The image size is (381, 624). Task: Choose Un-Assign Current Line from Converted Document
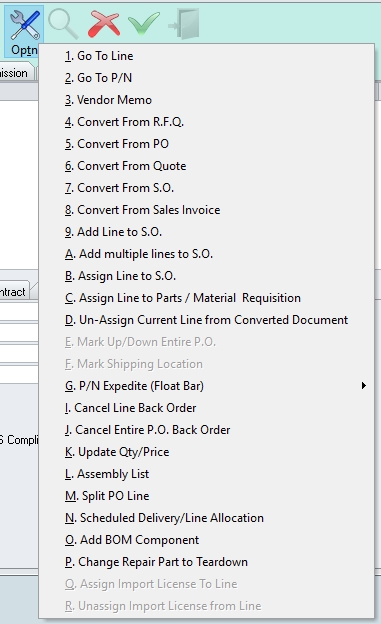(206, 320)
